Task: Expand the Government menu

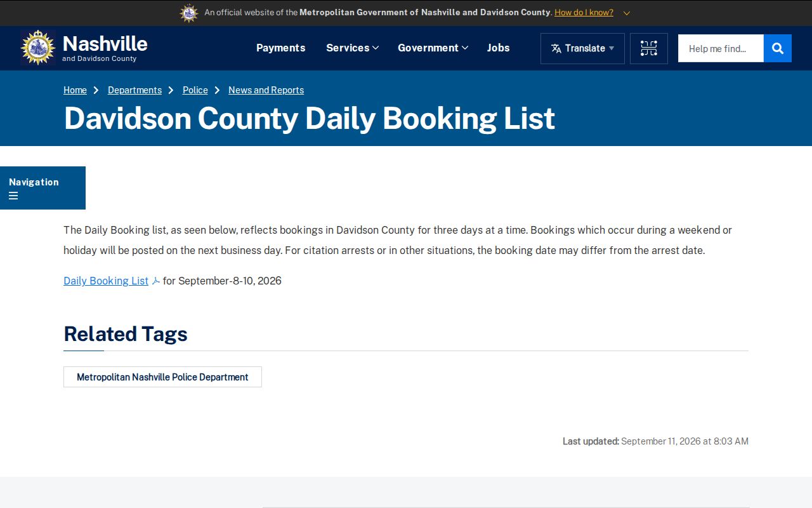Action: (433, 48)
